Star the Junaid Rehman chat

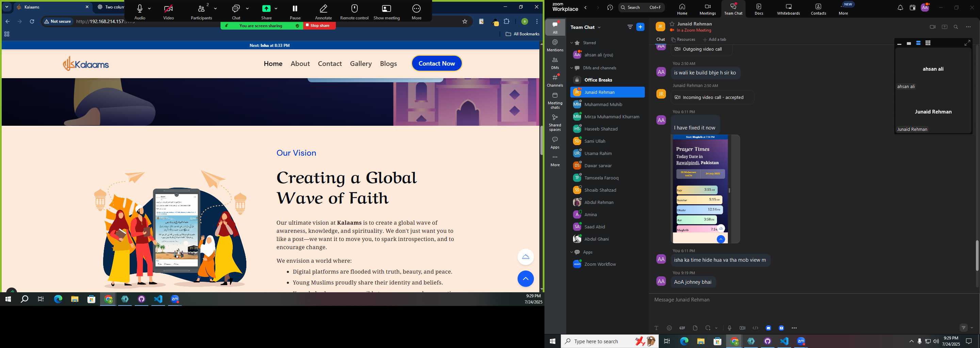click(x=672, y=23)
